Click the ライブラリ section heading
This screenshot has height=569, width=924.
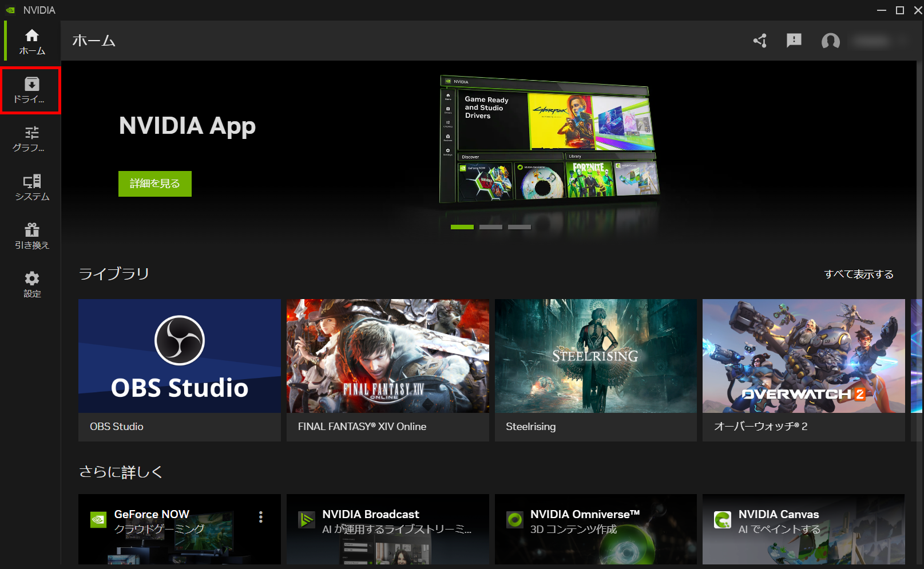pos(114,274)
